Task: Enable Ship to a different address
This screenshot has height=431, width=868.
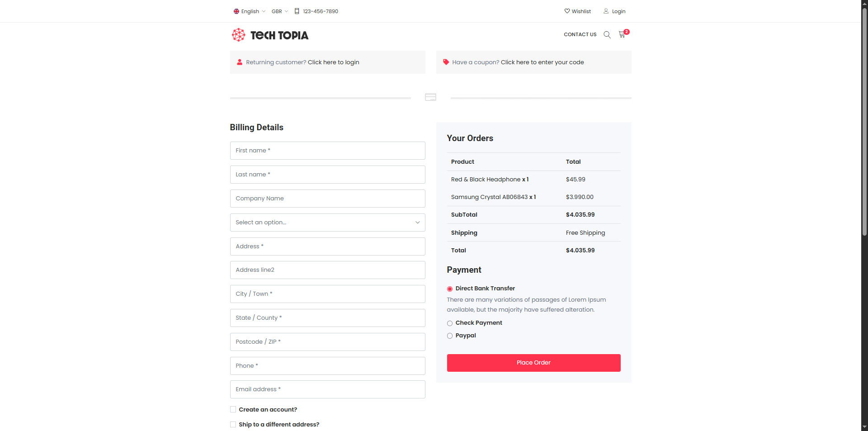Action: 233,424
